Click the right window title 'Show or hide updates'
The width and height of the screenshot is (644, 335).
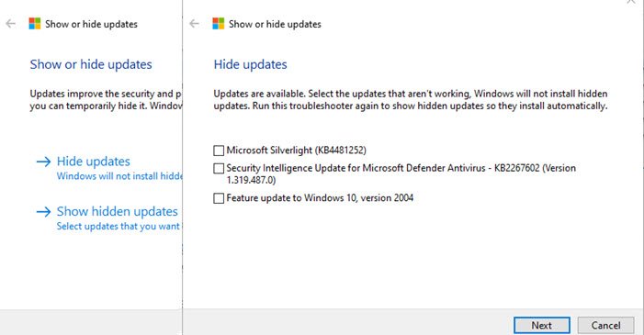275,24
